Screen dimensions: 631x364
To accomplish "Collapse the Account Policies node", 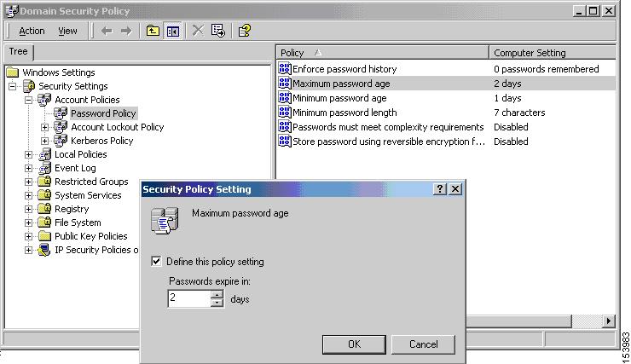I will point(29,100).
